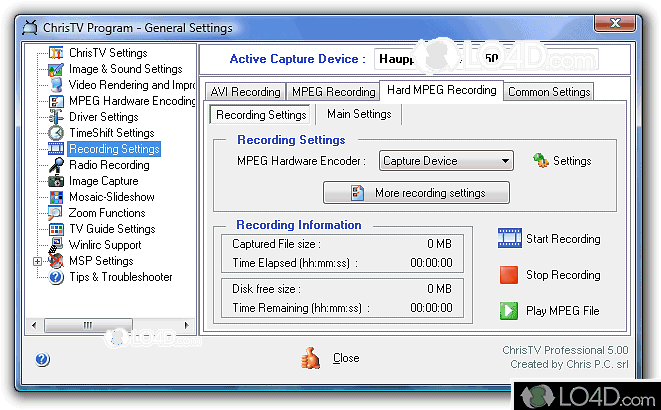Open the MPEG Hardware Encoder dropdown
Image resolution: width=661 pixels, height=410 pixels.
coord(446,161)
